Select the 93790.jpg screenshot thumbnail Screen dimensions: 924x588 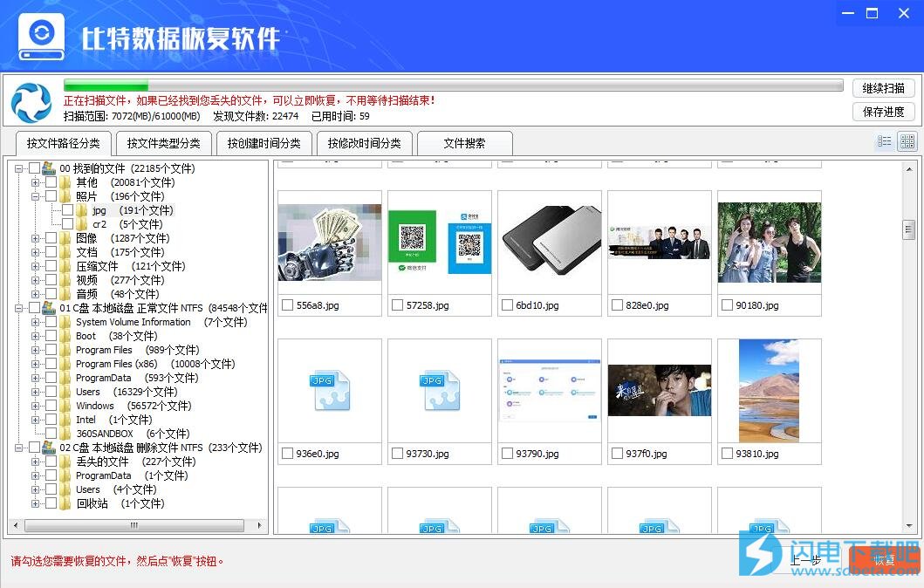[x=549, y=390]
